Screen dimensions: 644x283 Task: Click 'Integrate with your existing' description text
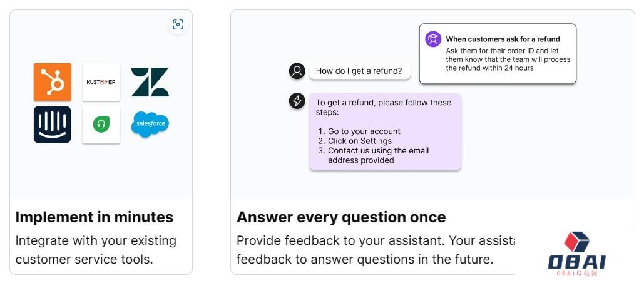click(96, 240)
